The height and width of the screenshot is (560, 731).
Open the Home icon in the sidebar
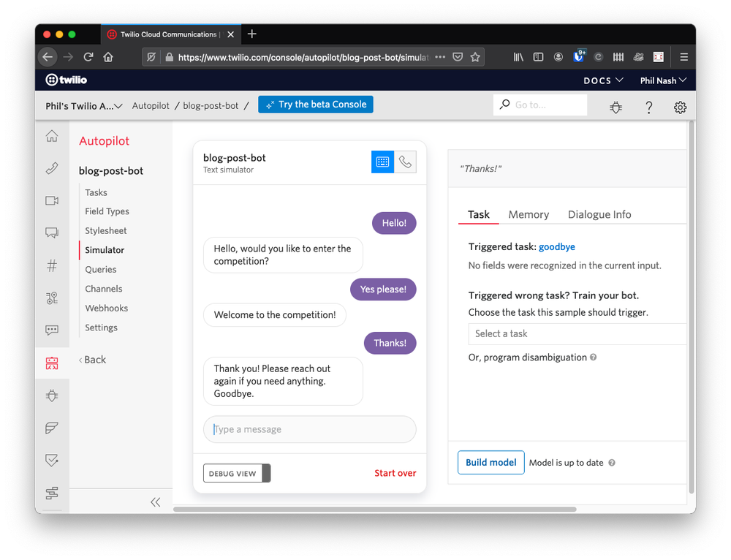pos(52,136)
